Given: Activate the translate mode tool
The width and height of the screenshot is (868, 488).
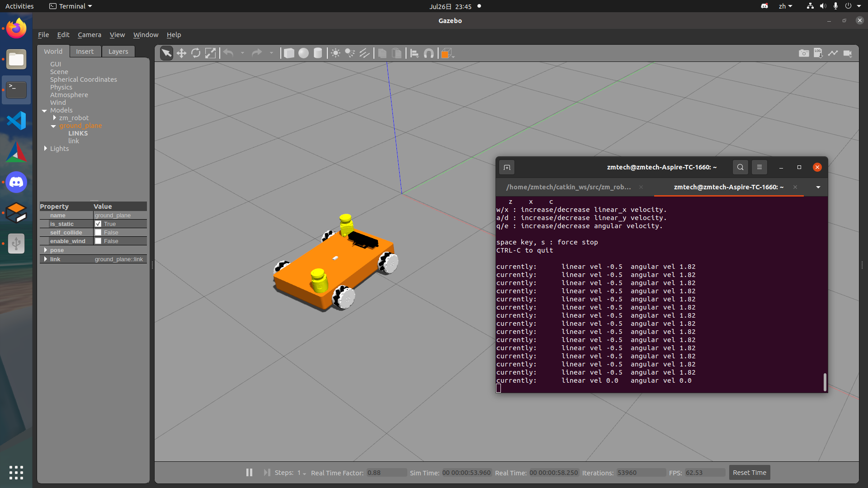Looking at the screenshot, I should [181, 53].
